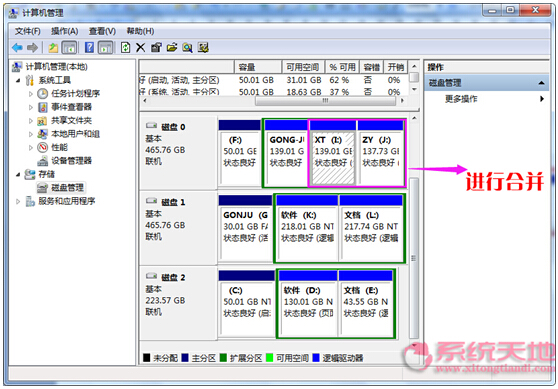Screen dimensions: 558x389
Task: Select the 文档 (L:) partition
Action: click(371, 227)
